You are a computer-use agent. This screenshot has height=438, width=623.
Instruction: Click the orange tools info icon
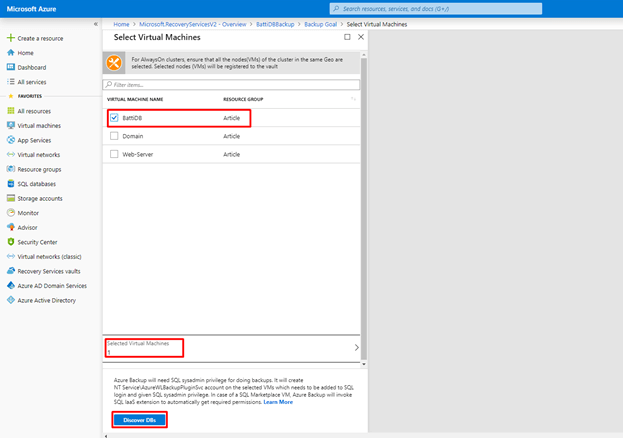click(114, 63)
